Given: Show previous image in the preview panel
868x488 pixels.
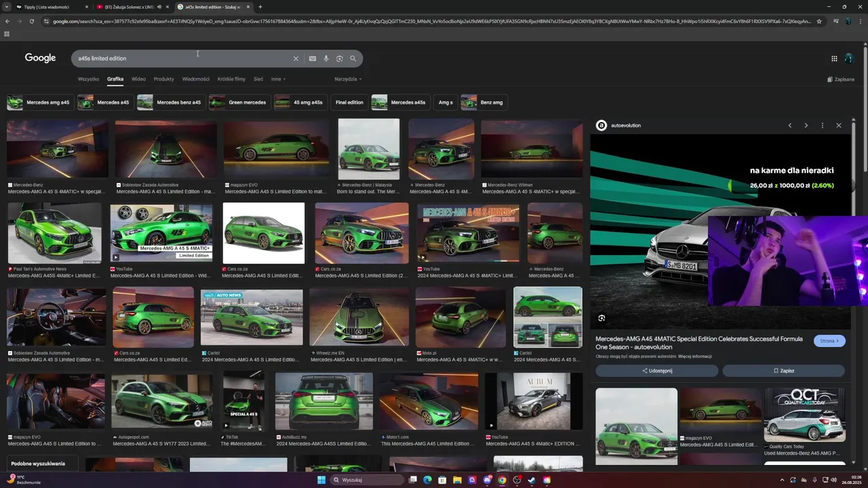Looking at the screenshot, I should click(790, 125).
